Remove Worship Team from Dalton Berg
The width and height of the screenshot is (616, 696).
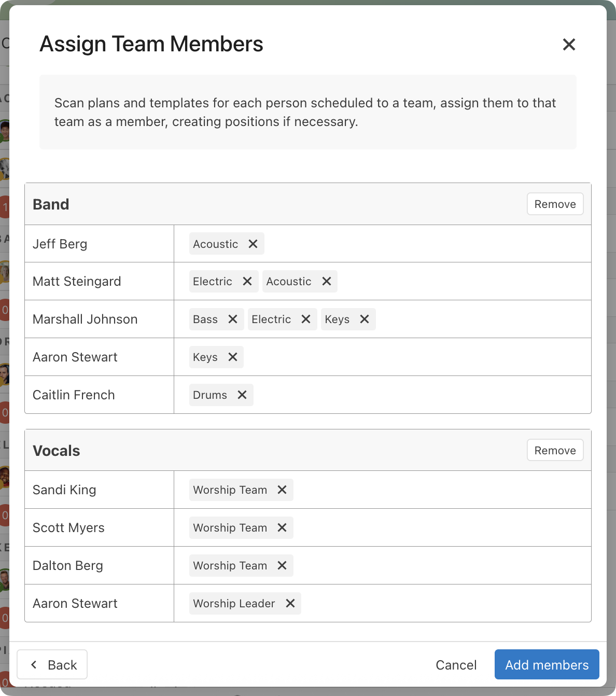(x=282, y=565)
